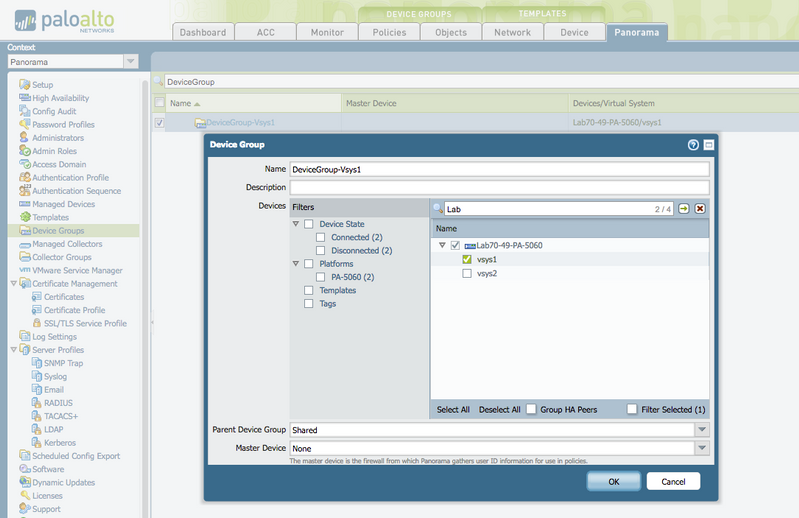Image resolution: width=799 pixels, height=518 pixels.
Task: Open the Parent Device Group dropdown
Action: point(701,430)
